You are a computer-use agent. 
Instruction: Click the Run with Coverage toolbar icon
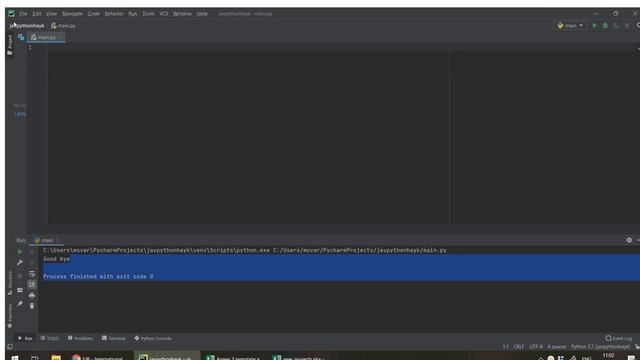tap(616, 26)
